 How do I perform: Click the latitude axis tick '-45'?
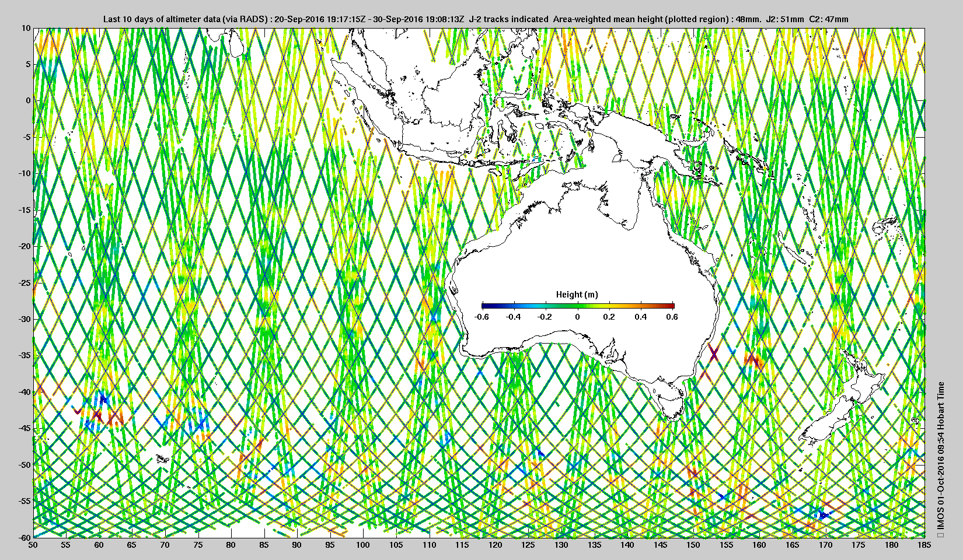(x=24, y=428)
